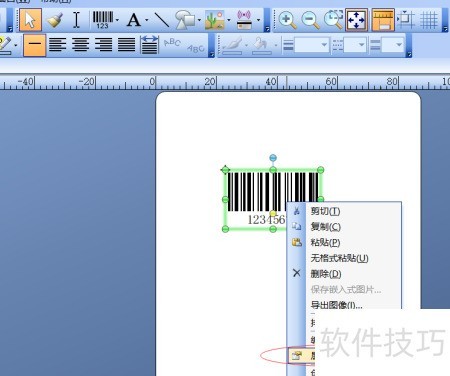450x376 pixels.
Task: Activate the line drawing tool
Action: [x=162, y=20]
